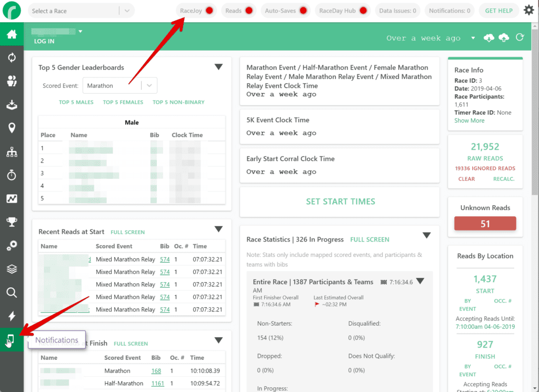Open the hierarchy structure sidebar icon
This screenshot has height=392, width=539.
click(x=12, y=152)
